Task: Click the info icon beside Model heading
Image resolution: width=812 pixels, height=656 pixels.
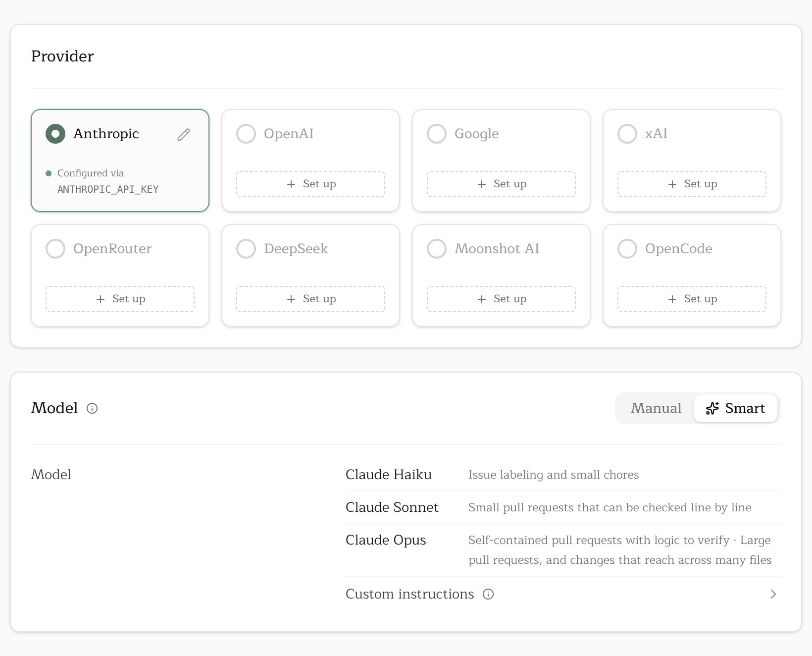Action: click(92, 408)
